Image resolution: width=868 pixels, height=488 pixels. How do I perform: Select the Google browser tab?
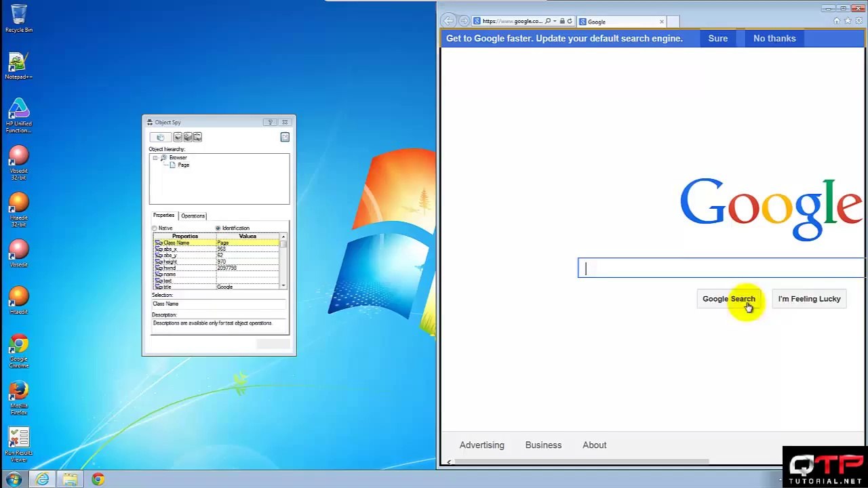(x=621, y=22)
